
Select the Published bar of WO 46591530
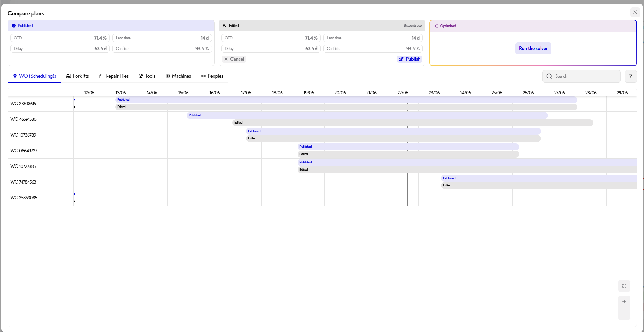pos(367,115)
